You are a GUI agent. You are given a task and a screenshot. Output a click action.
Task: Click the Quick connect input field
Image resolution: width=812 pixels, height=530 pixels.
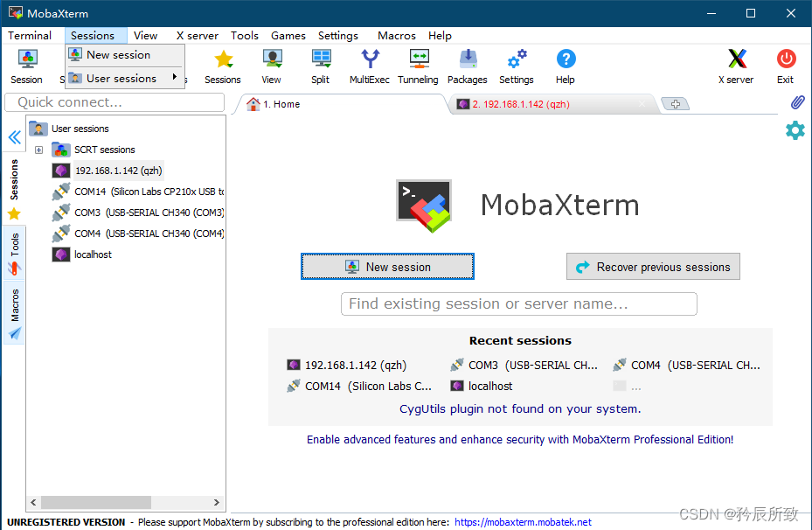point(115,102)
